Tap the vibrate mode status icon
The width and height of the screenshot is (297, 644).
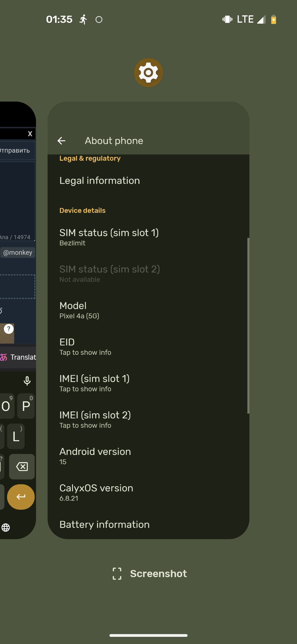pos(227,19)
